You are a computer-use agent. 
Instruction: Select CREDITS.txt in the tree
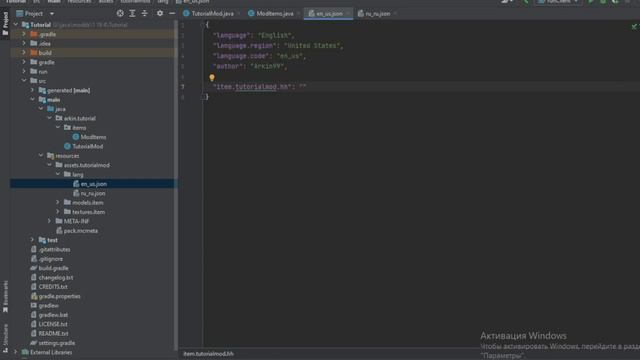click(x=53, y=287)
